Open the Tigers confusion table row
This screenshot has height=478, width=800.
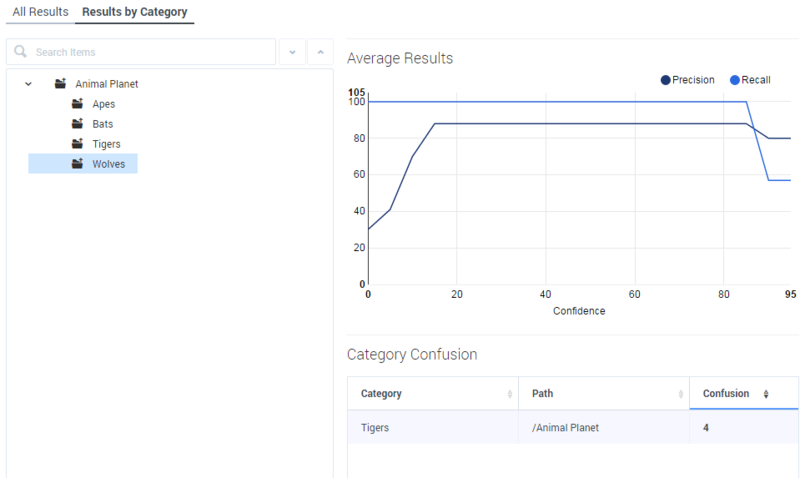572,427
